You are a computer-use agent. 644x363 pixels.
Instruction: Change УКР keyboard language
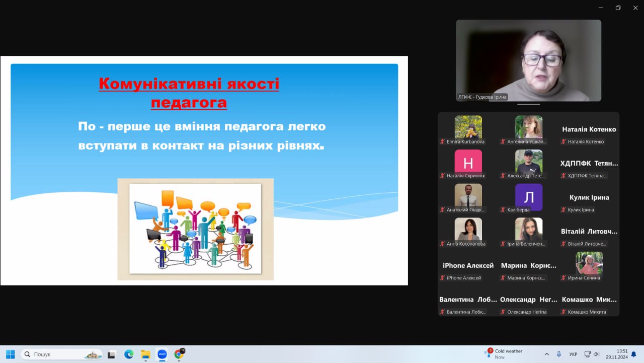[x=573, y=354]
